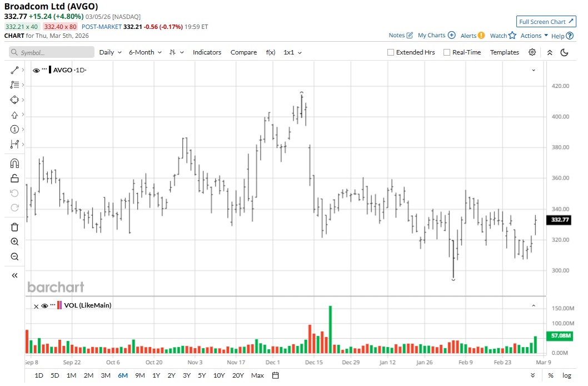Open the 1x1 layout dropdown
The image size is (588, 386).
[292, 52]
